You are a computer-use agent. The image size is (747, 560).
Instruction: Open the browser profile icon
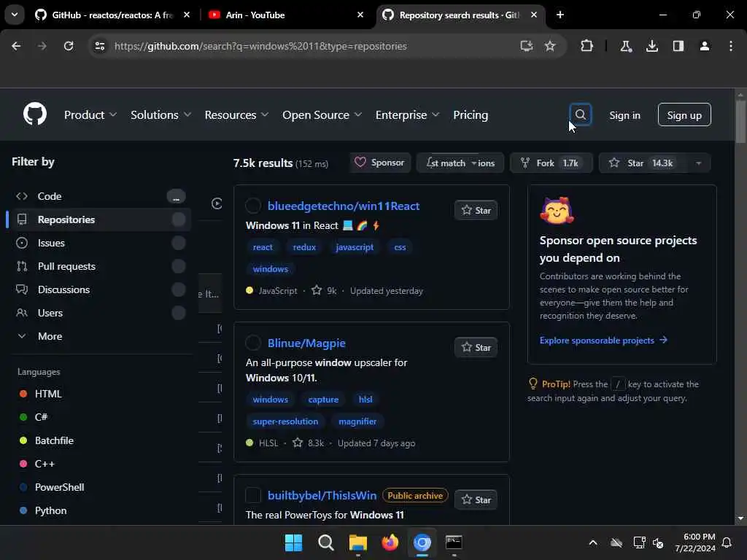point(704,46)
